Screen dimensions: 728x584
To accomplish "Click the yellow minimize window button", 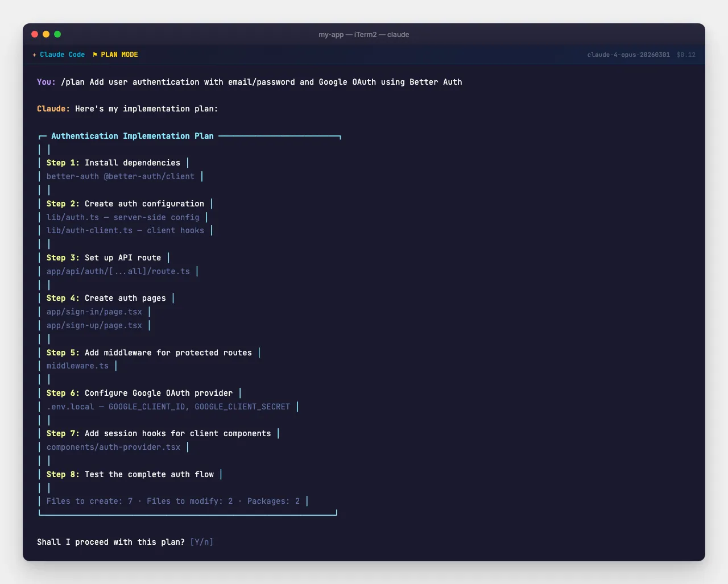I will pos(46,34).
